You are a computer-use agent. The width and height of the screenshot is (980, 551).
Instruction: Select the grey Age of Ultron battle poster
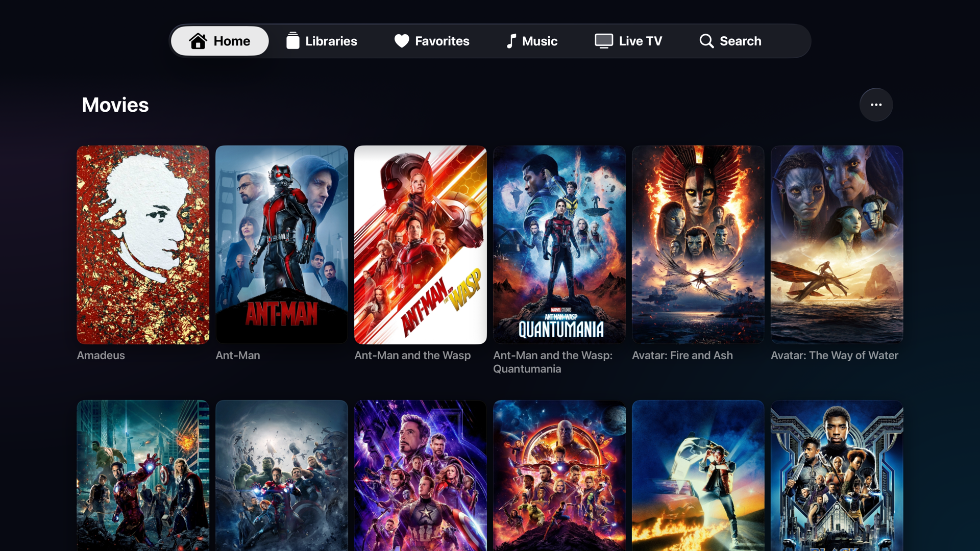282,475
